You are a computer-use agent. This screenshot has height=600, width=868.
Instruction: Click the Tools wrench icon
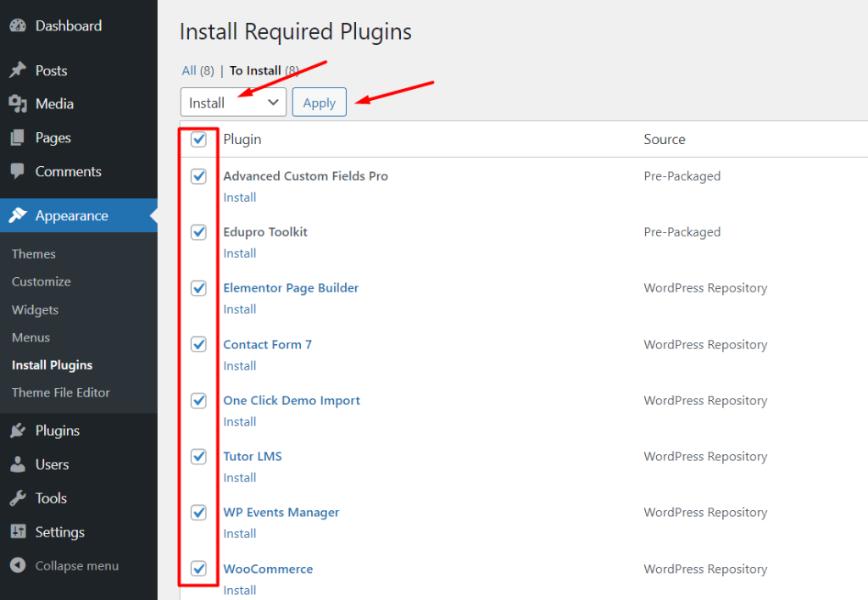[x=18, y=498]
